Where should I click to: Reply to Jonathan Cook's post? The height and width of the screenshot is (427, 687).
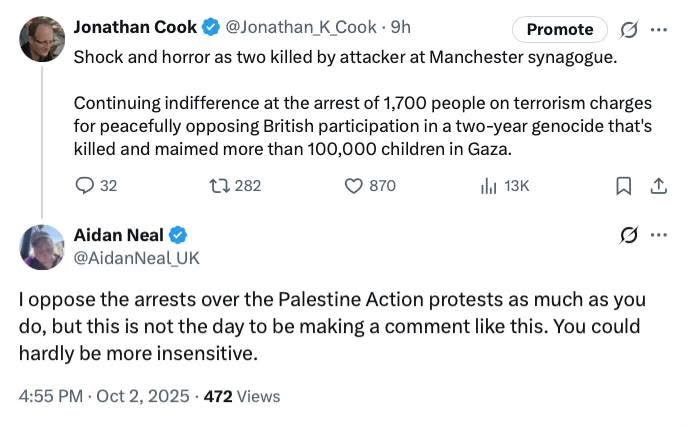pyautogui.click(x=86, y=185)
